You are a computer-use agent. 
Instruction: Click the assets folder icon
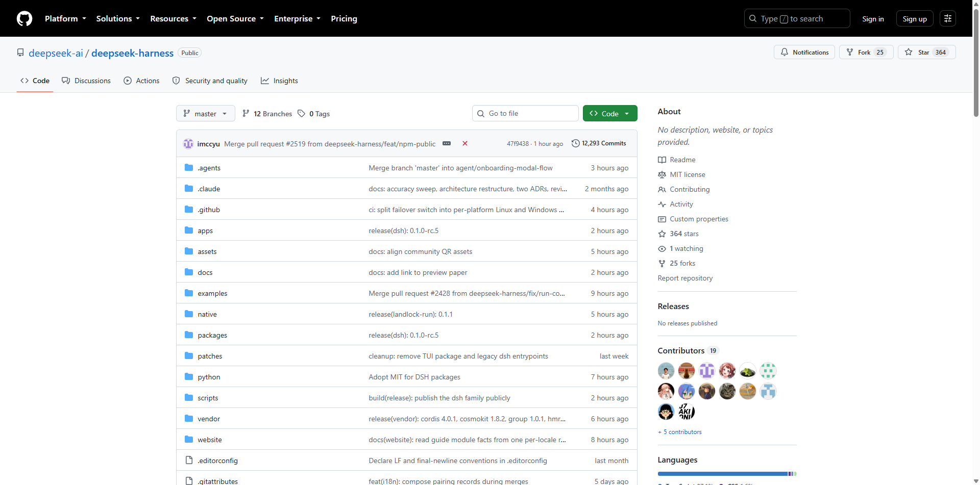point(189,251)
